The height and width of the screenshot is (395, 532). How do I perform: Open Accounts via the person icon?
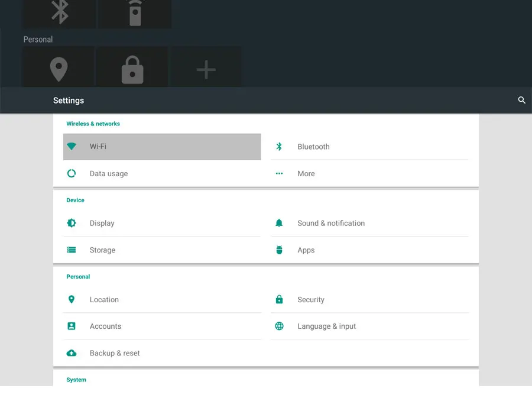coord(72,326)
